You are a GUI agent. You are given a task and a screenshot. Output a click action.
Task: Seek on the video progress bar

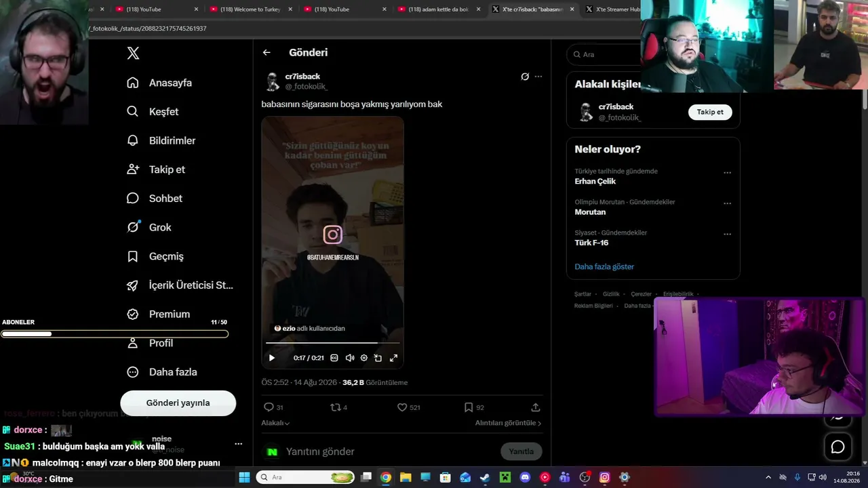332,343
